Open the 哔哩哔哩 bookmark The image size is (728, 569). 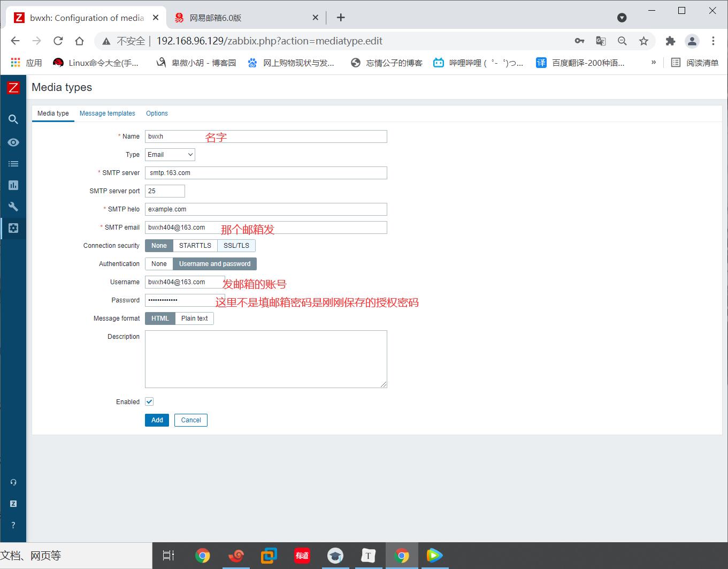[x=478, y=63]
